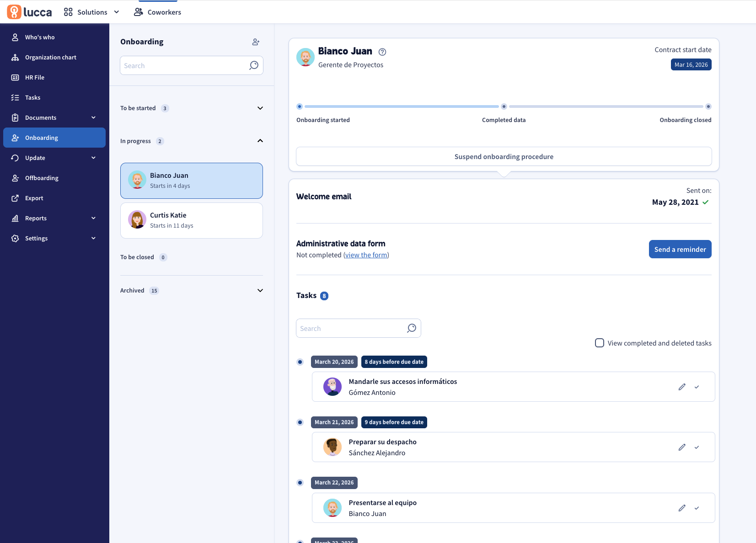Click the Completed data progress marker

(x=504, y=106)
